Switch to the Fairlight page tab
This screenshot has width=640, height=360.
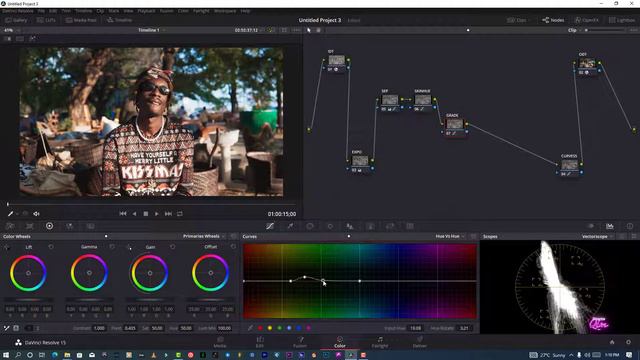380,342
